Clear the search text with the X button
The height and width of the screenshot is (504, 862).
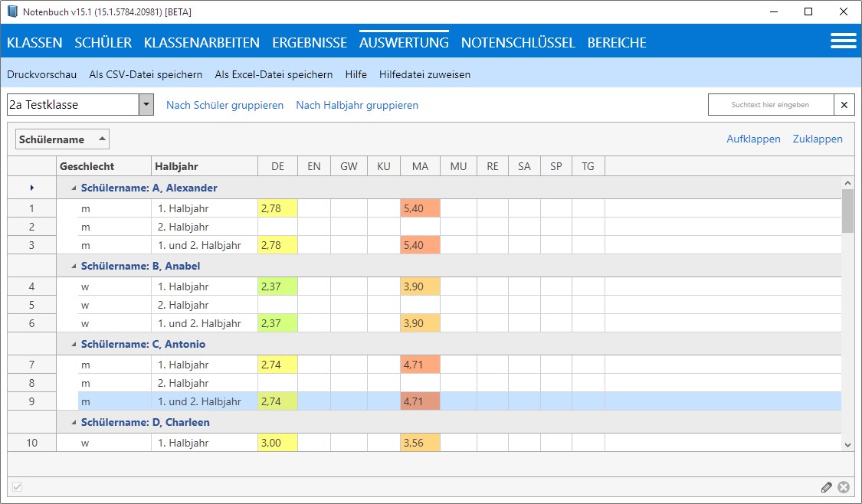tap(844, 105)
